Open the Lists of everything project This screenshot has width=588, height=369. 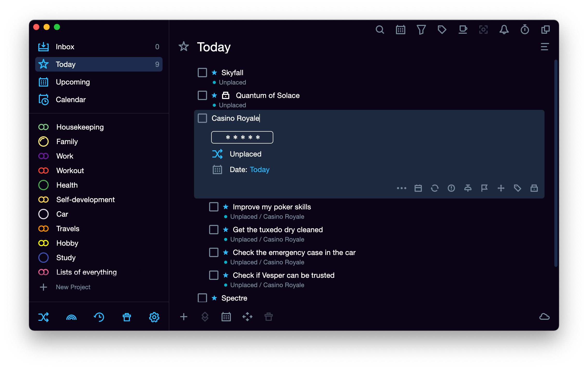[99, 272]
